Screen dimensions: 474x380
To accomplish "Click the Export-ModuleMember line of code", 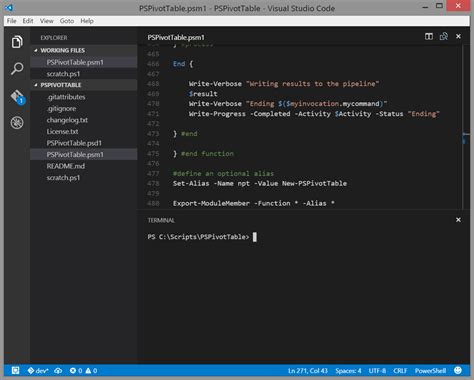I will point(254,203).
